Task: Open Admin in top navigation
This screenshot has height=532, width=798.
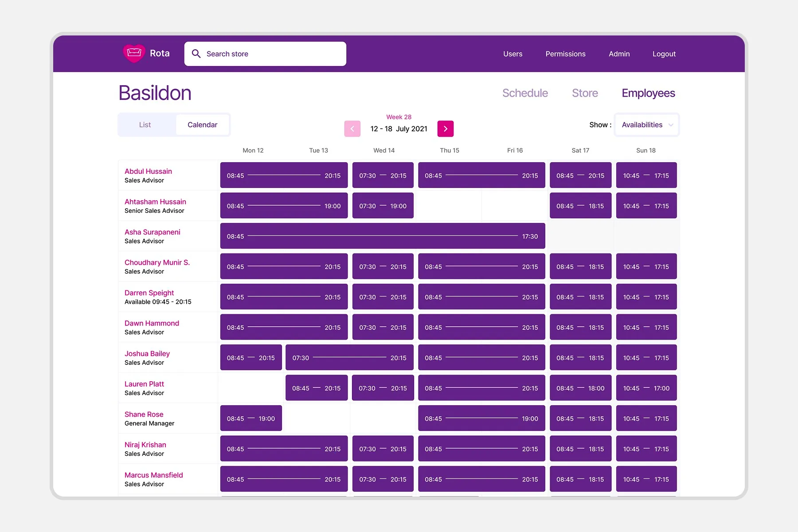Action: coord(619,54)
